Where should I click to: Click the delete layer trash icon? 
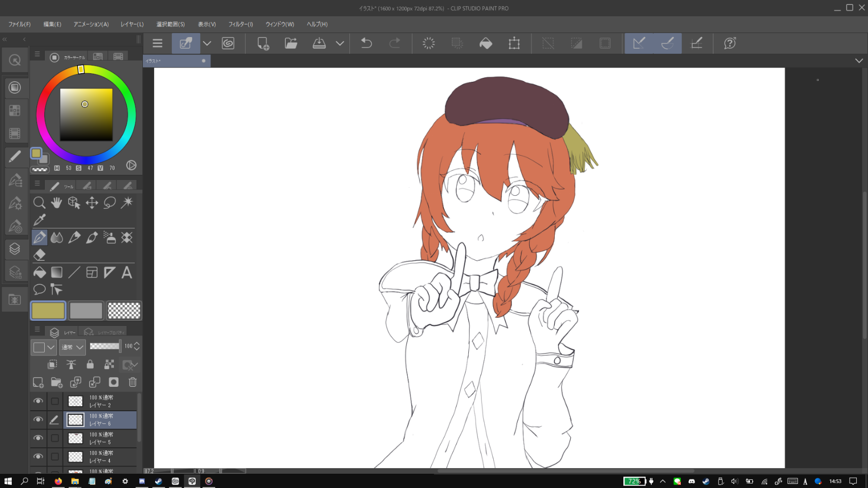[133, 382]
